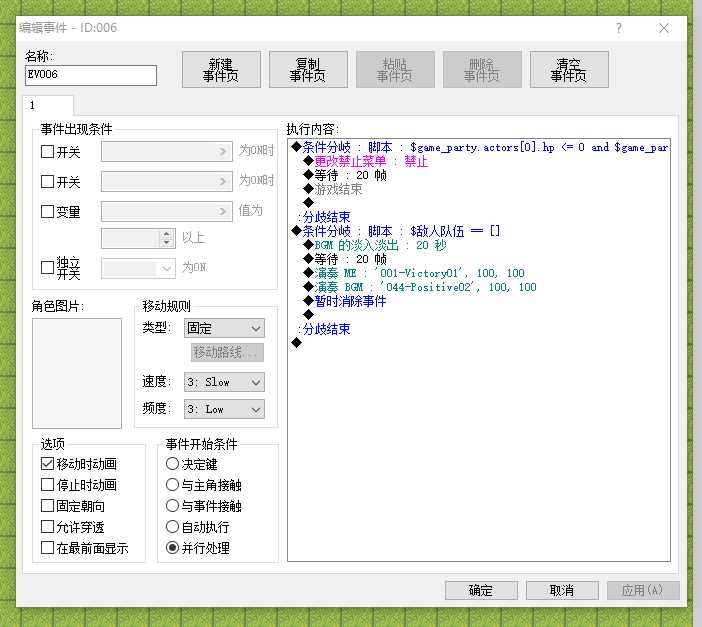Click the 清空事件页 button
The image size is (702, 627).
coord(569,69)
